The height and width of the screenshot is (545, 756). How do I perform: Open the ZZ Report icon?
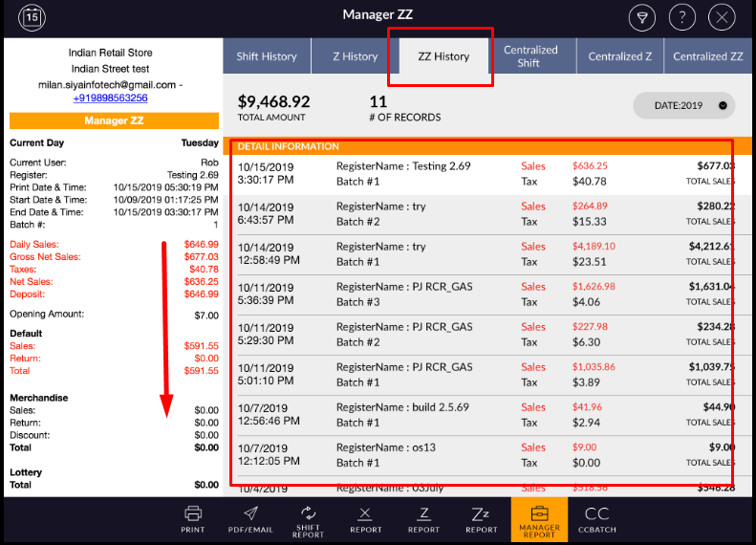482,519
